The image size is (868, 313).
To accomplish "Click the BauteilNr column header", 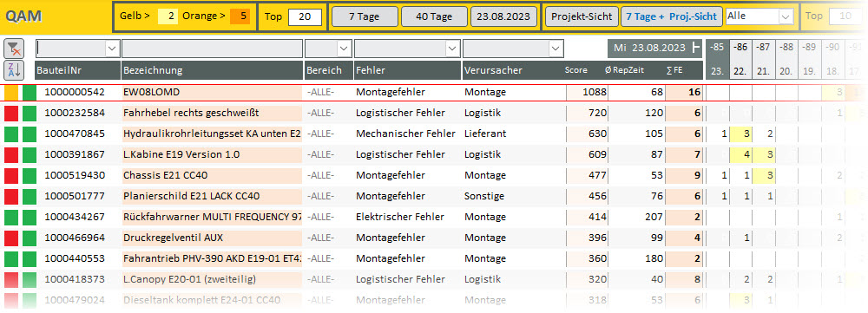I will click(x=77, y=70).
